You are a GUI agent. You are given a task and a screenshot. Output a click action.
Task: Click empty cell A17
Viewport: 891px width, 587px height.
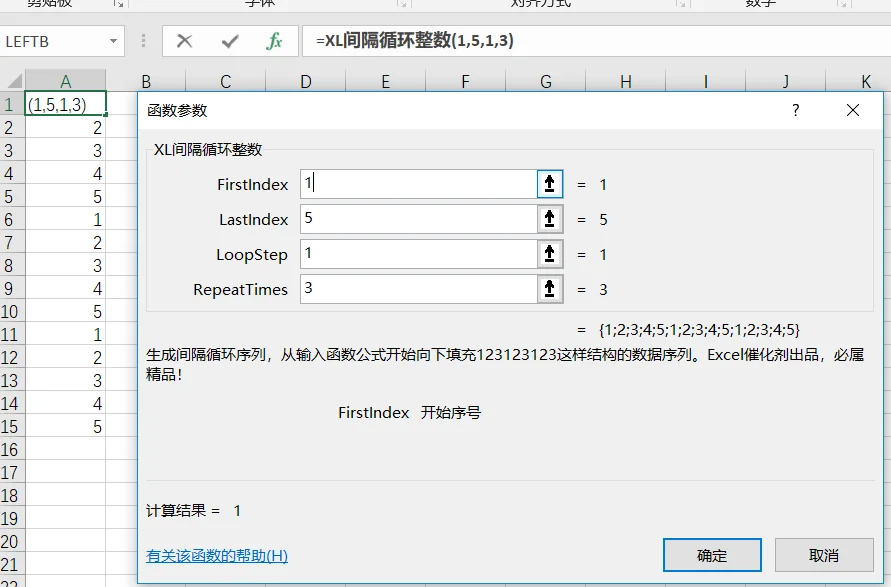click(65, 472)
